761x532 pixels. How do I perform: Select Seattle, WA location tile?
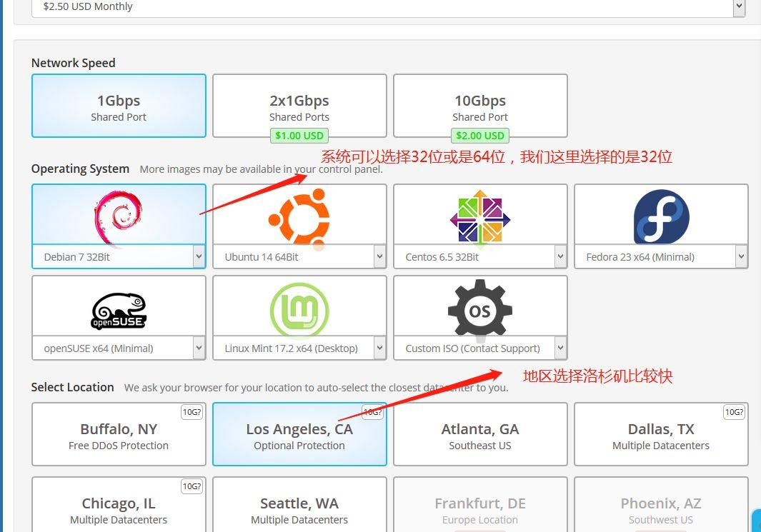point(299,504)
